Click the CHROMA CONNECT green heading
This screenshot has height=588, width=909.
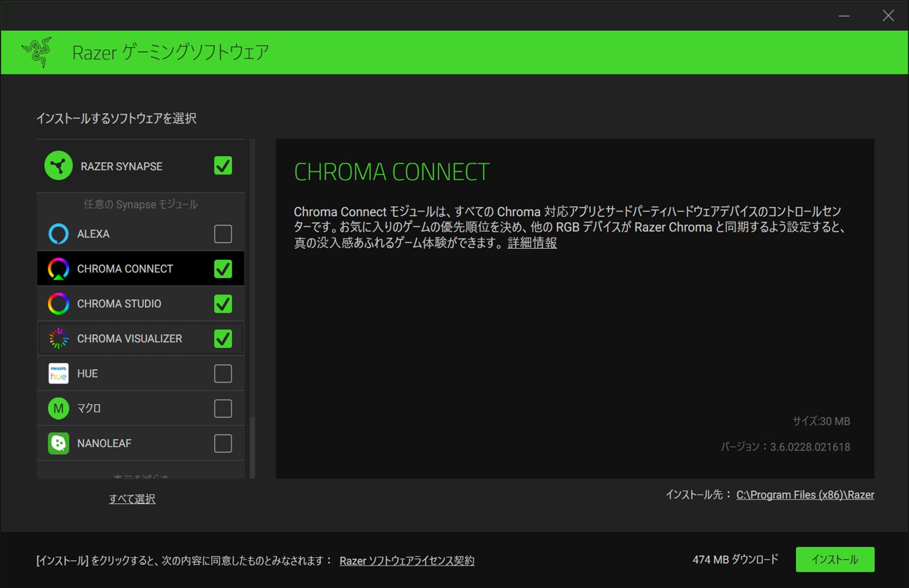[392, 172]
